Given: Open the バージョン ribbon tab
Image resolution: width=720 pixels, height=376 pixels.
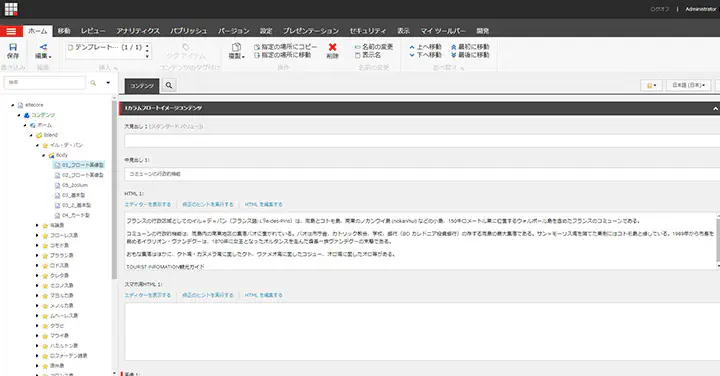Looking at the screenshot, I should 234,31.
